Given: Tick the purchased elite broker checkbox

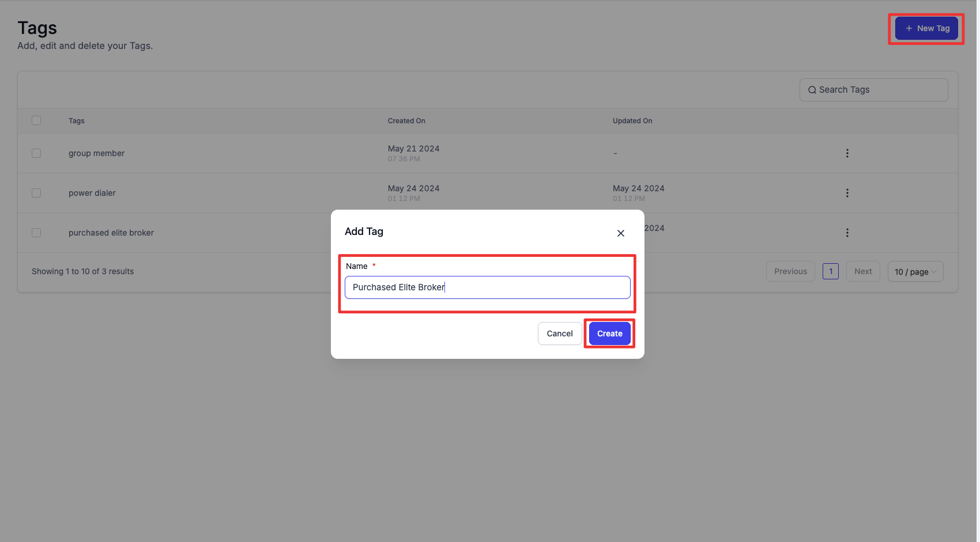Looking at the screenshot, I should (36, 233).
